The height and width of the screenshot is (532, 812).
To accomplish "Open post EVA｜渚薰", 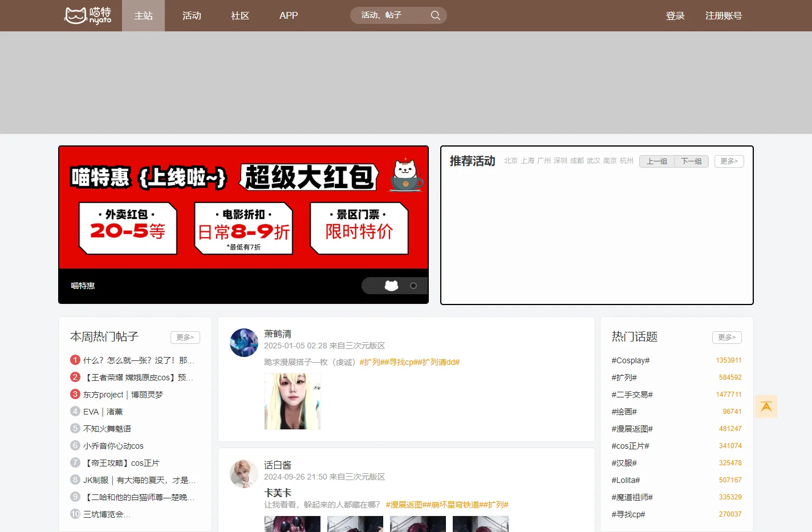I will point(103,412).
